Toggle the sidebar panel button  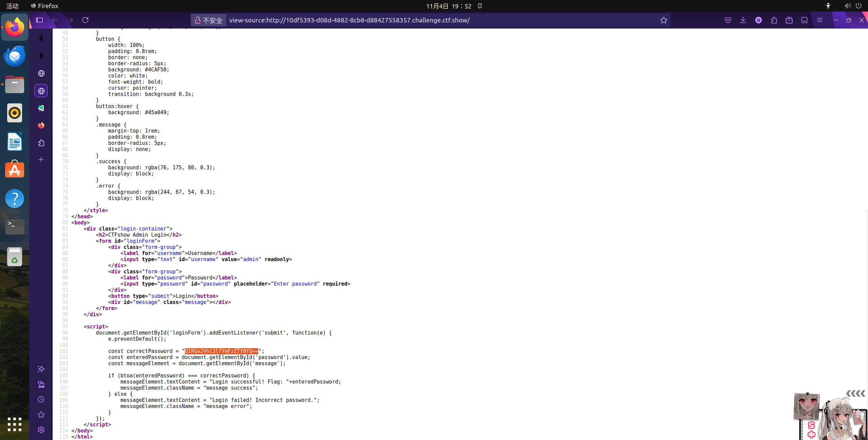tap(39, 20)
